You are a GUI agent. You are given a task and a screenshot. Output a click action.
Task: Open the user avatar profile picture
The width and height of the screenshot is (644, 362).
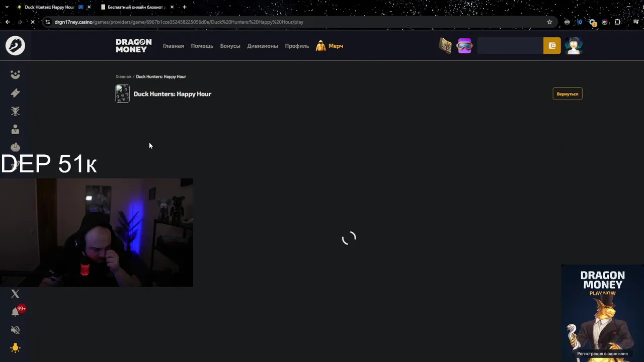573,46
